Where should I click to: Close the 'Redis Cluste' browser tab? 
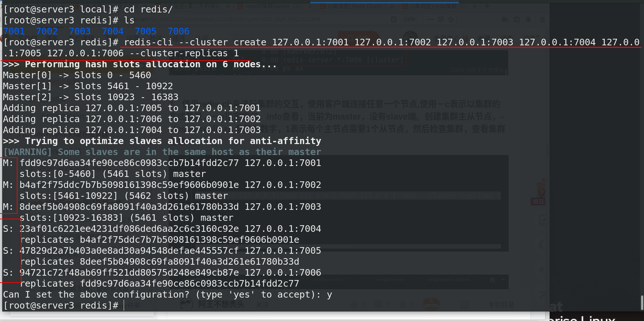click(x=392, y=6)
